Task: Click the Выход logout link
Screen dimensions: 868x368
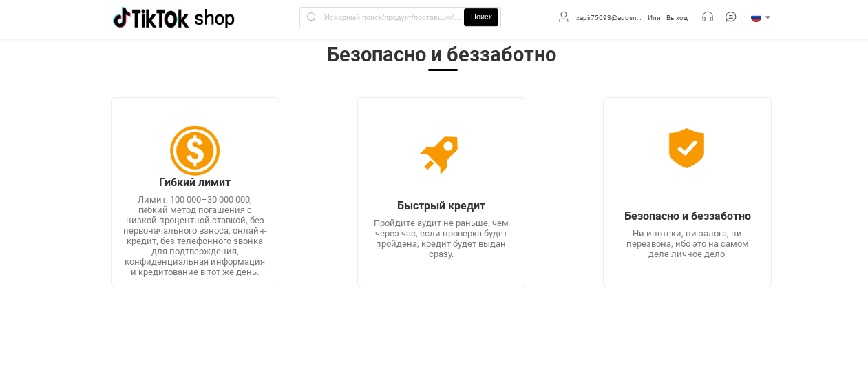Action: point(677,18)
